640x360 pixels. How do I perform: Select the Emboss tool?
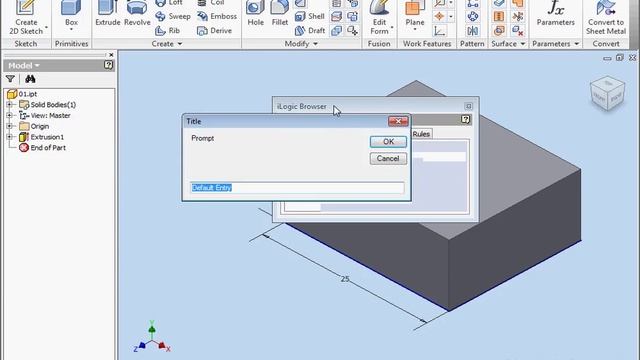[217, 16]
